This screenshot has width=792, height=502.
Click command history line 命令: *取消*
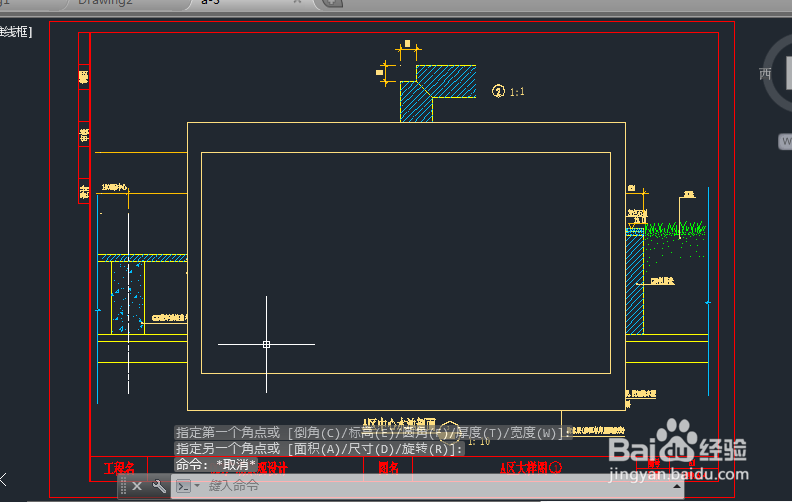216,465
